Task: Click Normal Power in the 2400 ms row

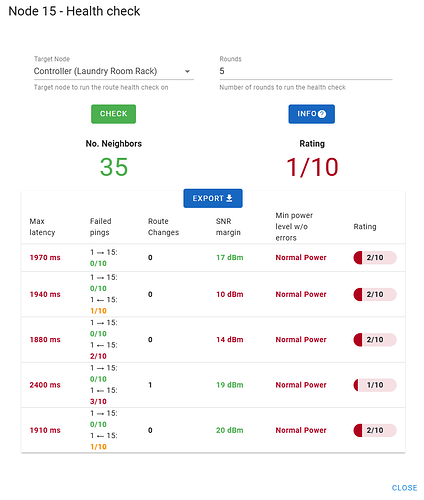Action: point(301,385)
